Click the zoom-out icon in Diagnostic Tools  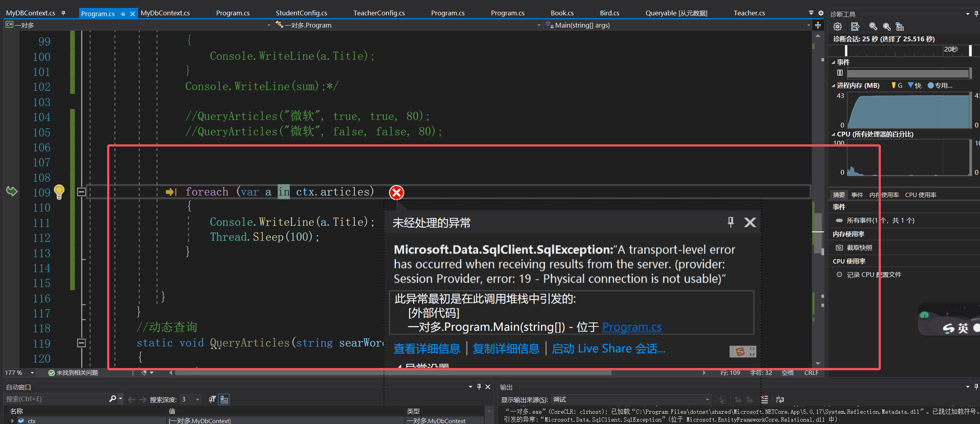pos(887,27)
